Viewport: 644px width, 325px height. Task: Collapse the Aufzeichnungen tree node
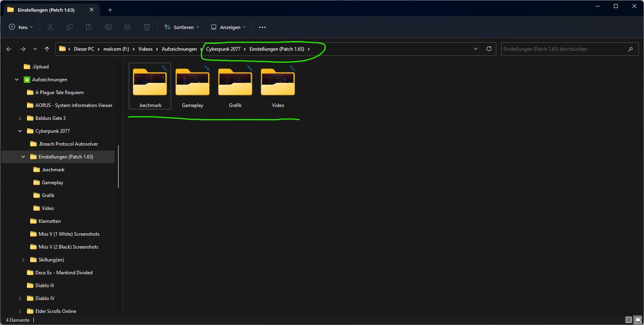pyautogui.click(x=17, y=80)
